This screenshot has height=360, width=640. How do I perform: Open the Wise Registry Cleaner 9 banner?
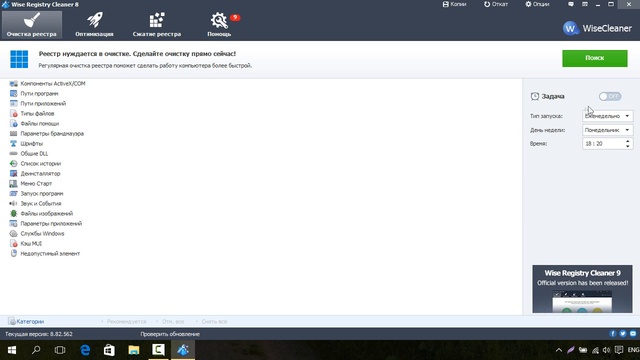[x=582, y=289]
